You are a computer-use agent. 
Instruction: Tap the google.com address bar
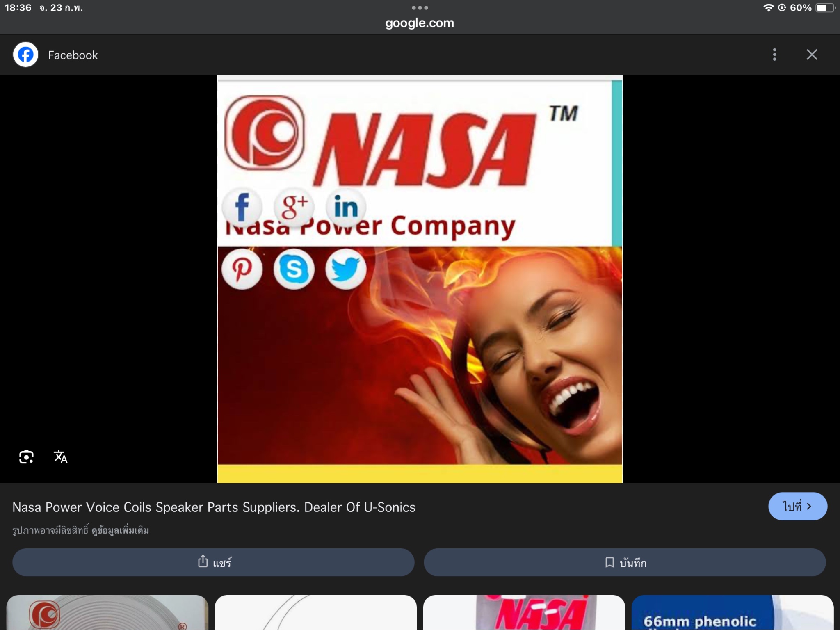[x=420, y=23]
